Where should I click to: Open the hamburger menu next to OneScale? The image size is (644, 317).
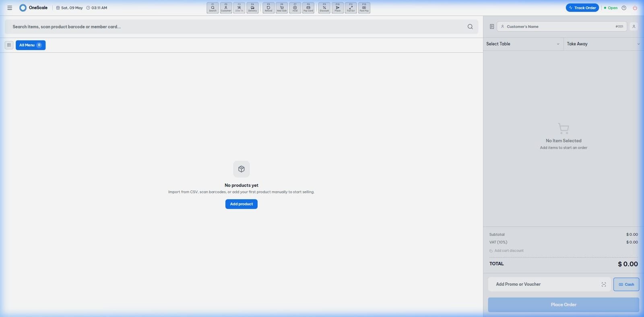click(x=10, y=8)
